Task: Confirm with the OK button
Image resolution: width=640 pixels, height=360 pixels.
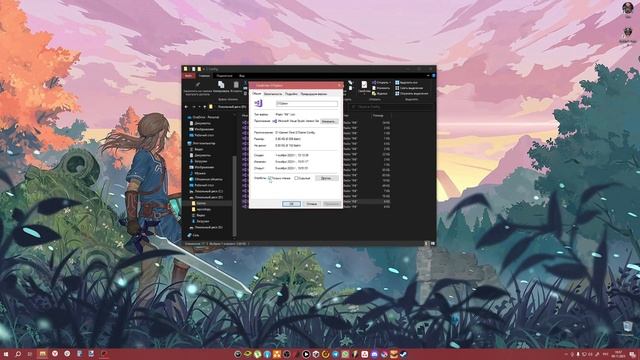Action: [x=291, y=204]
